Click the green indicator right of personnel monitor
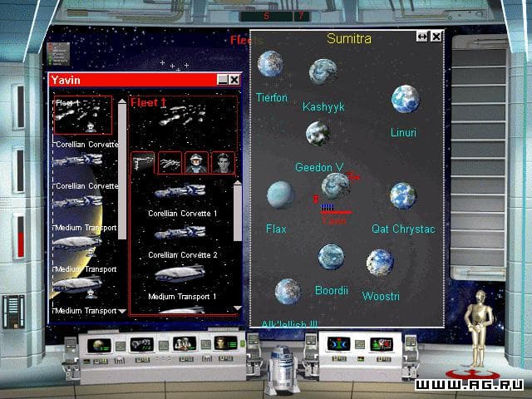This screenshot has width=532, height=399. click(x=243, y=343)
